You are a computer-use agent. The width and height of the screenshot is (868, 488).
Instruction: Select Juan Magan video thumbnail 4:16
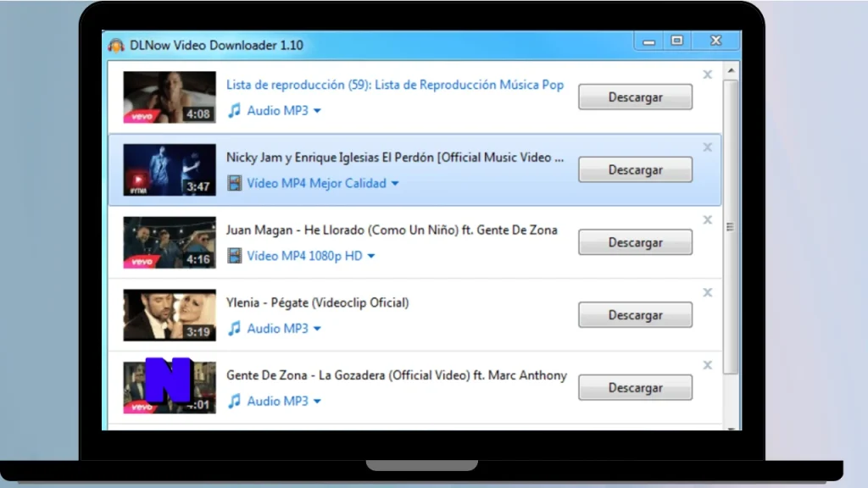tap(170, 241)
